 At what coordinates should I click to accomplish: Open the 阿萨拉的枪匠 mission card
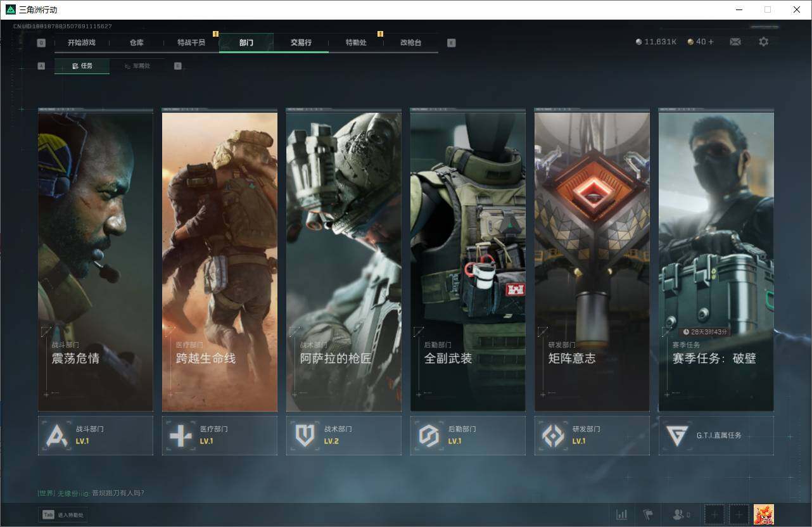click(x=344, y=262)
